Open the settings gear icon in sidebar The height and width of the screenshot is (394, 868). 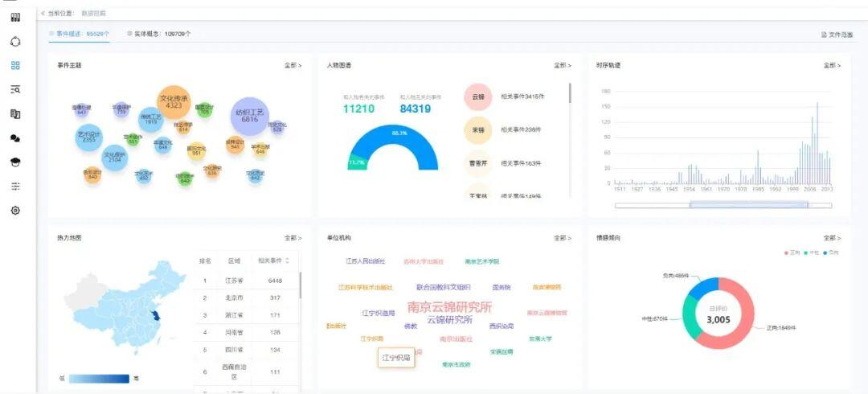coord(15,211)
